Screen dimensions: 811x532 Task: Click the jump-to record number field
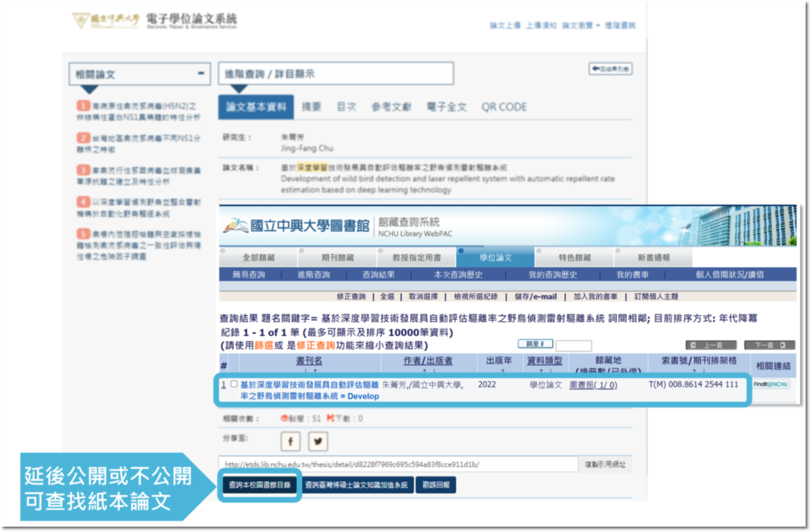coord(574,345)
